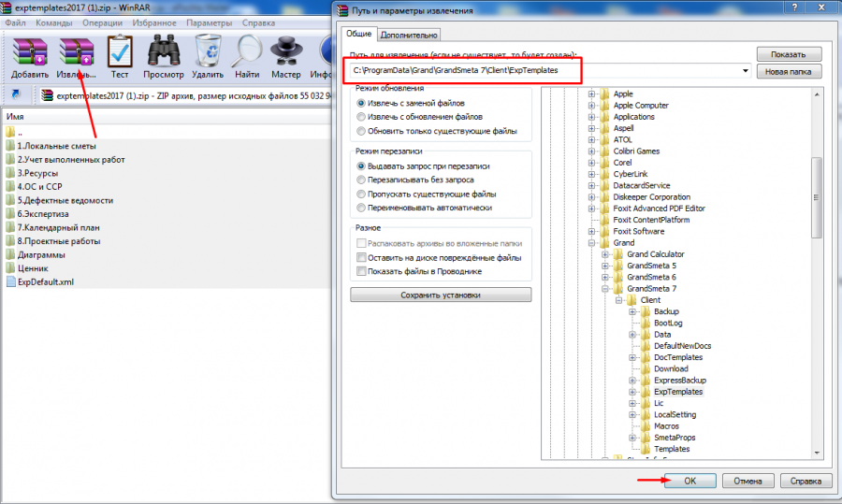This screenshot has height=504, width=842.
Task: Collapse the Grand folder node
Action: coord(591,242)
